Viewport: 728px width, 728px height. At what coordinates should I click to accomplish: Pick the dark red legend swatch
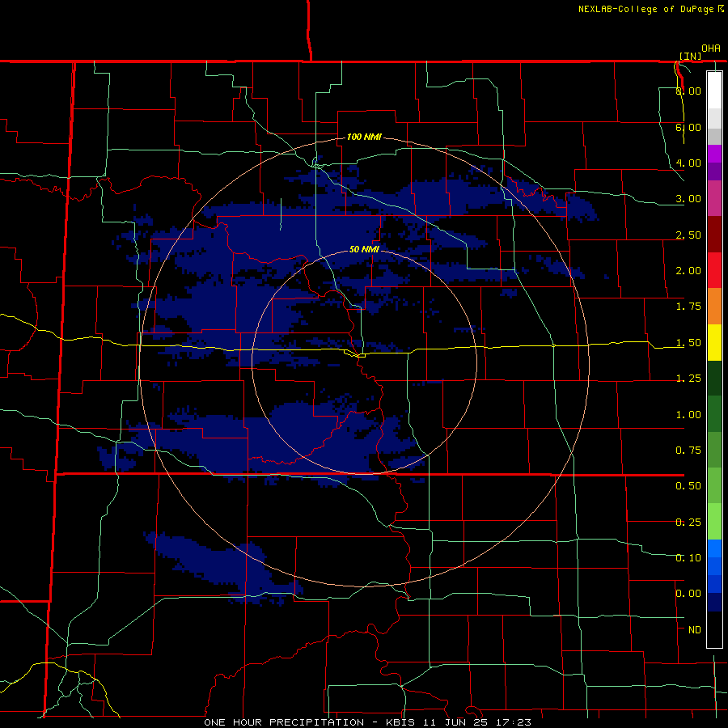pos(714,235)
